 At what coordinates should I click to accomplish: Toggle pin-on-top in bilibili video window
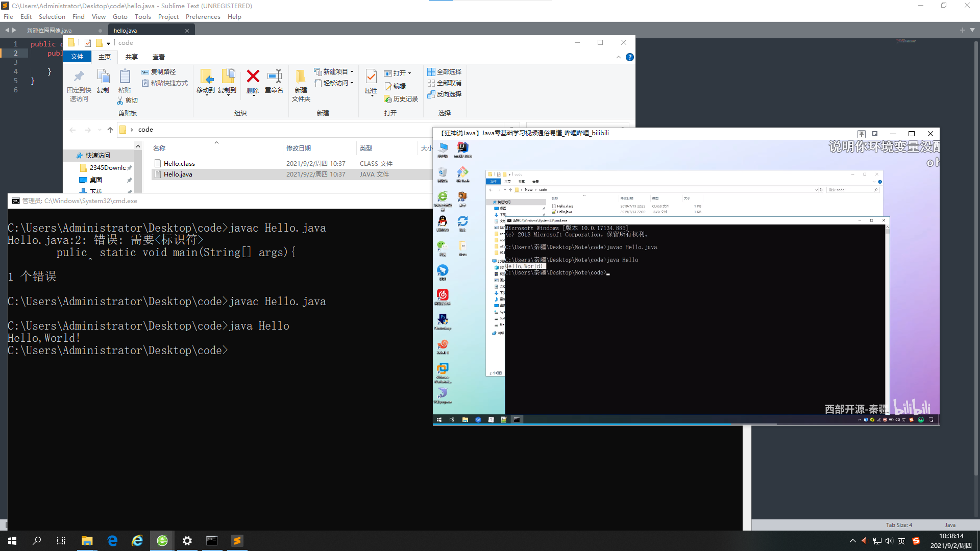point(862,134)
